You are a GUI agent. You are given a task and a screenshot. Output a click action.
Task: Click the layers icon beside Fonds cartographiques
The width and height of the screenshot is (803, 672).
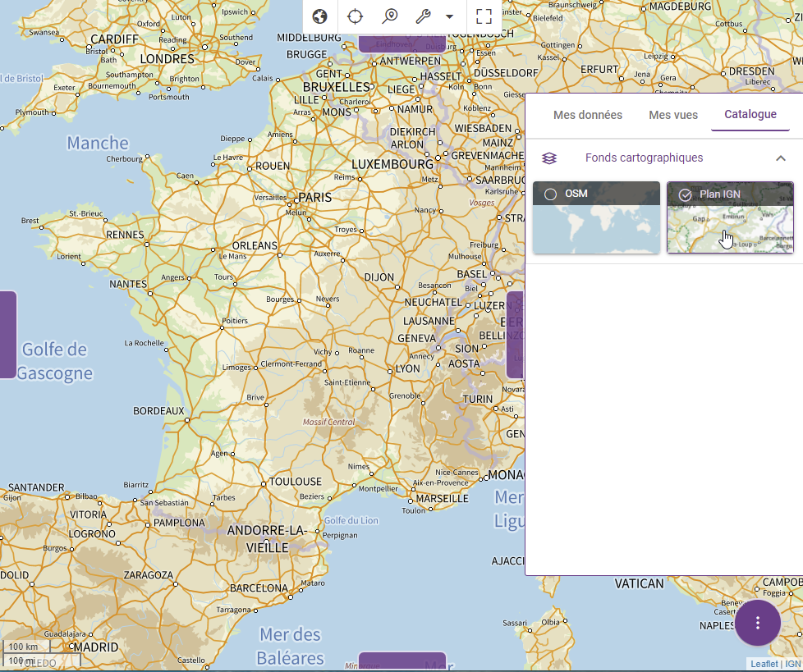coord(549,158)
